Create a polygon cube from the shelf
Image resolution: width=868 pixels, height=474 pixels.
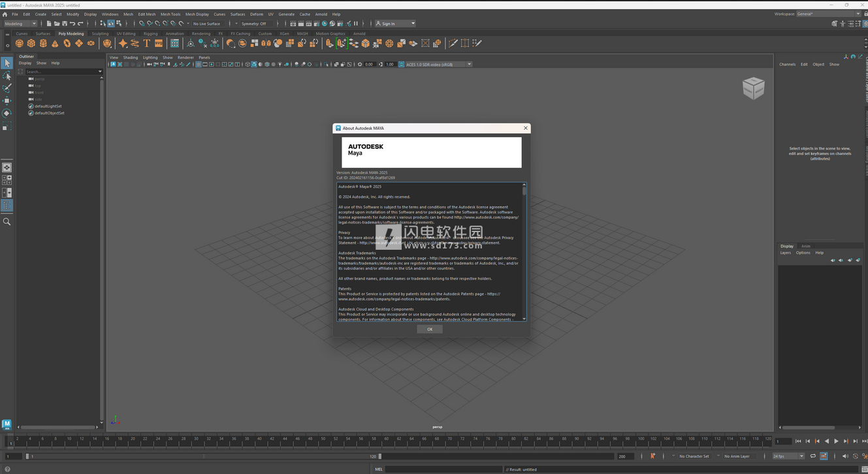31,43
